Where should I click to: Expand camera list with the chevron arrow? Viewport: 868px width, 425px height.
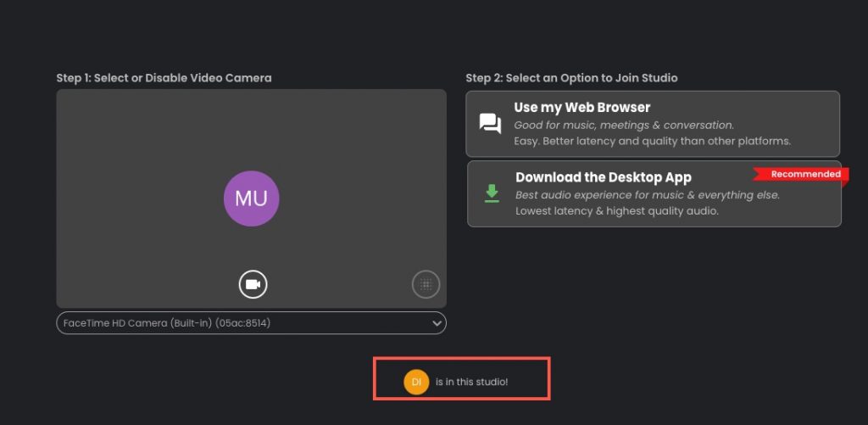click(x=437, y=323)
